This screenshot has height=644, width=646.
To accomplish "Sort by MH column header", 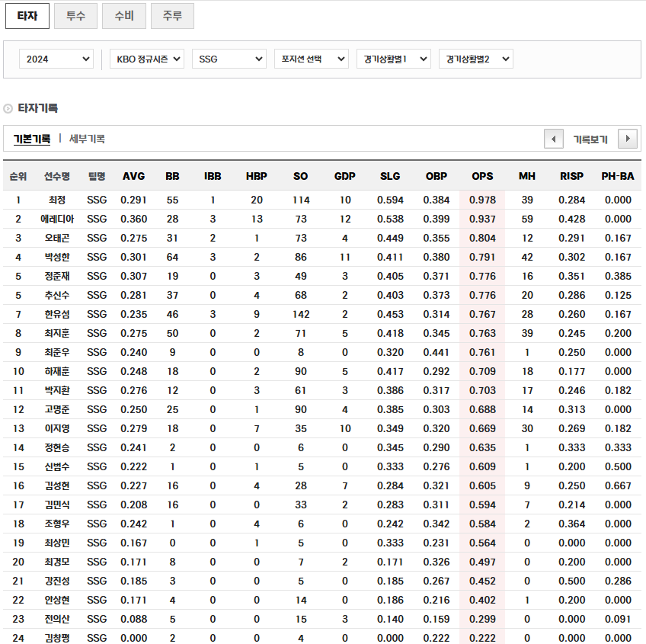I will click(527, 177).
